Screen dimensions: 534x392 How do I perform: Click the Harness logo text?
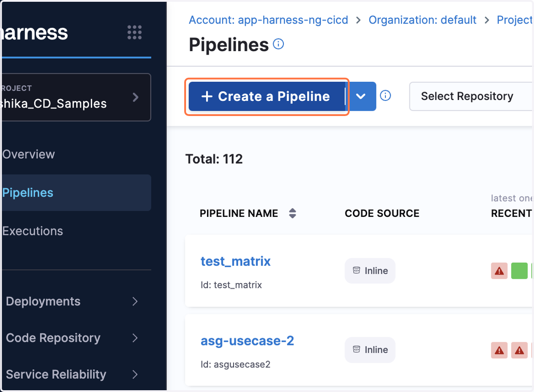click(35, 32)
